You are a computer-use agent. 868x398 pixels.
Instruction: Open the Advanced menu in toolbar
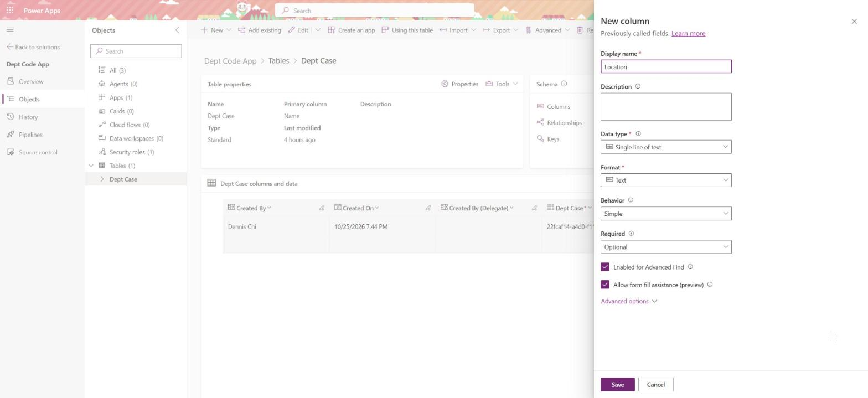coord(547,30)
